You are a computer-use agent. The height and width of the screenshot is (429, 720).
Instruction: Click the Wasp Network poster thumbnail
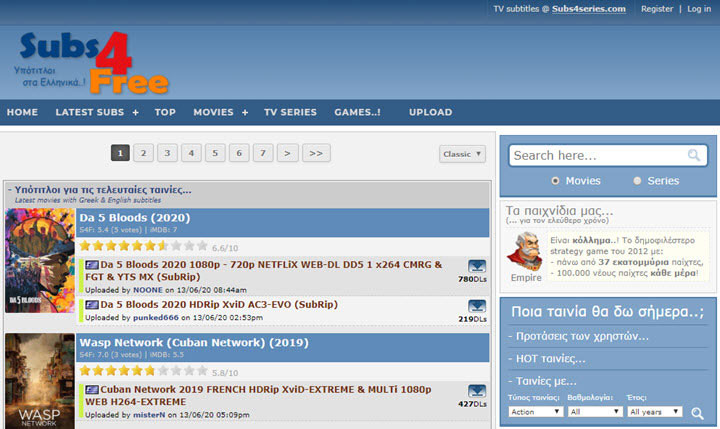pyautogui.click(x=40, y=381)
